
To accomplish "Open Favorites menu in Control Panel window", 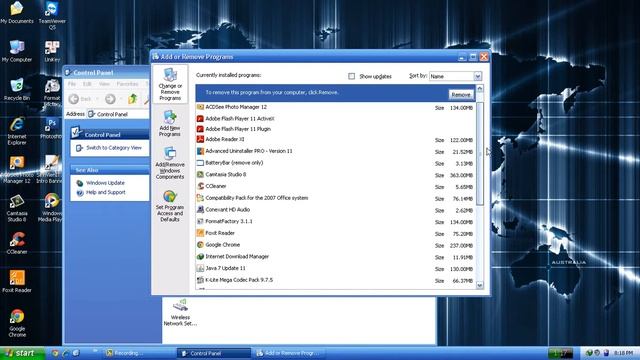I will point(127,84).
